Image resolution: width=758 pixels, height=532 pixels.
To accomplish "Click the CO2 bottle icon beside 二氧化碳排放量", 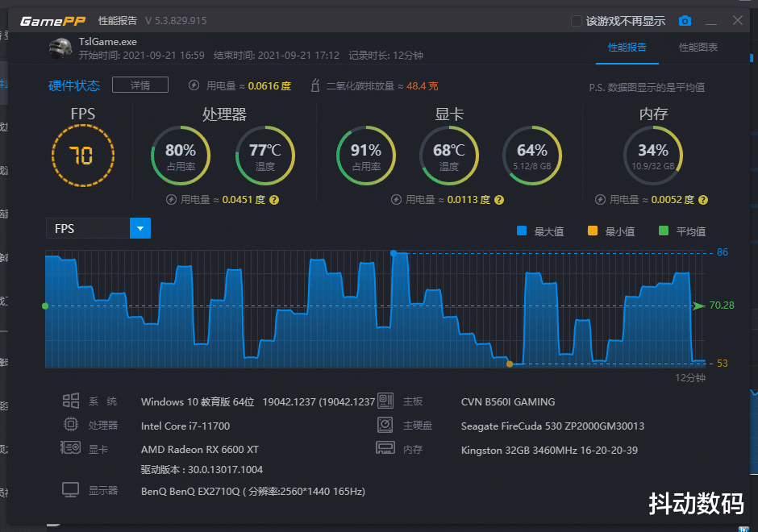I will pos(315,85).
